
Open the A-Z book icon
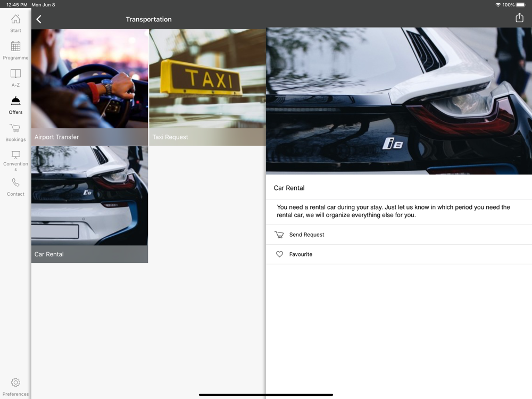coord(15,73)
